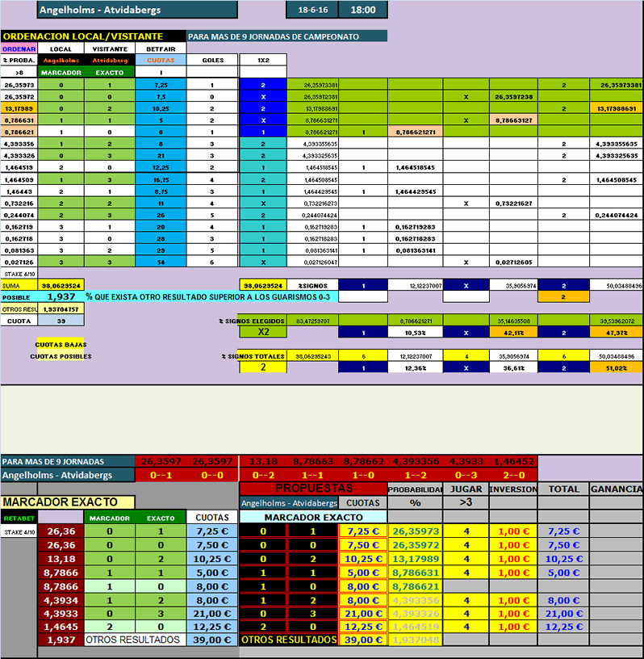Select the probability cell 0,027126
The width and height of the screenshot is (644, 659).
[x=19, y=262]
